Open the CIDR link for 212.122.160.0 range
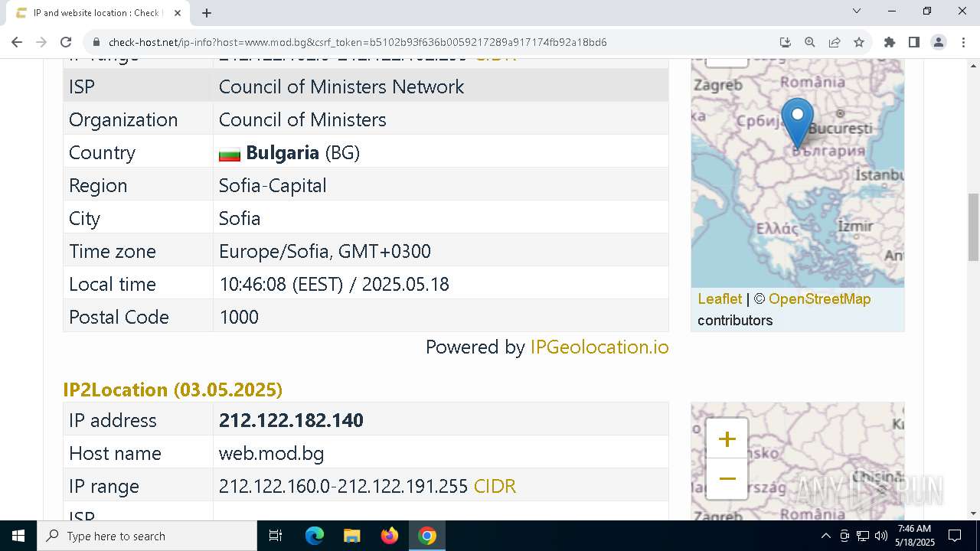Viewport: 980px width, 551px height. [495, 486]
